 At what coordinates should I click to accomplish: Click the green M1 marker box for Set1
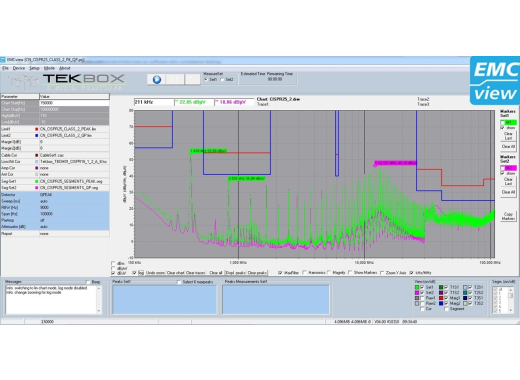(508, 122)
